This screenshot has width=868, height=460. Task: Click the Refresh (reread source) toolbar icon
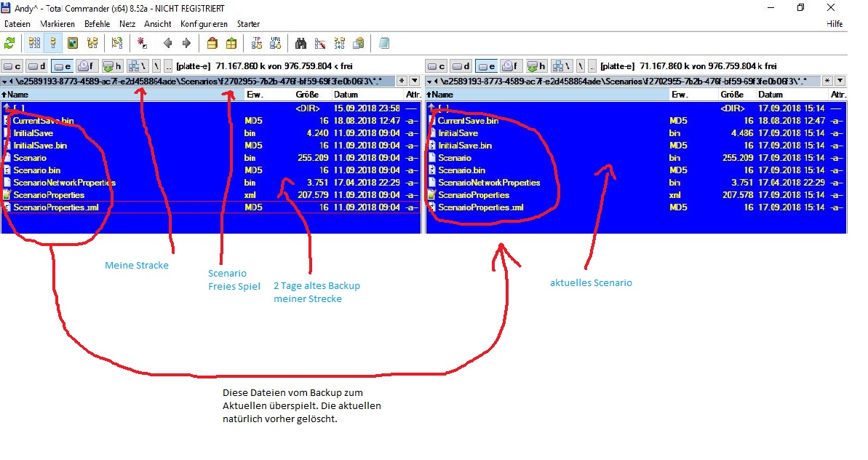pos(9,43)
